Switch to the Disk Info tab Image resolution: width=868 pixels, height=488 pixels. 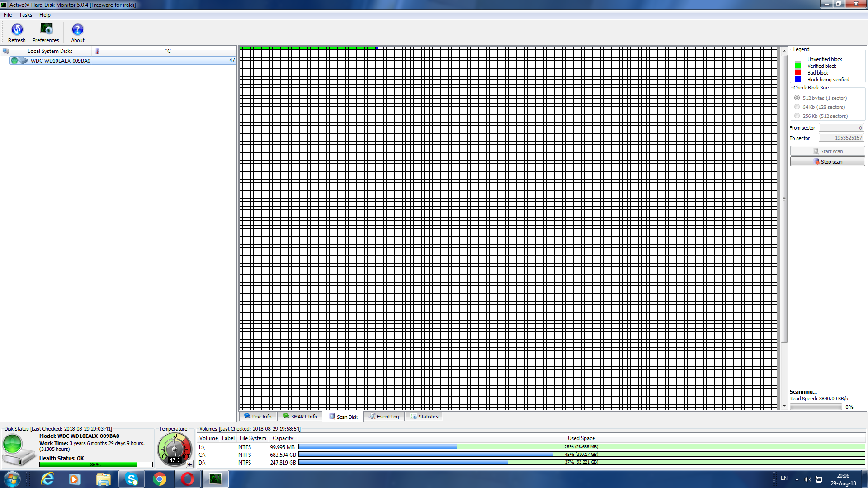point(258,417)
